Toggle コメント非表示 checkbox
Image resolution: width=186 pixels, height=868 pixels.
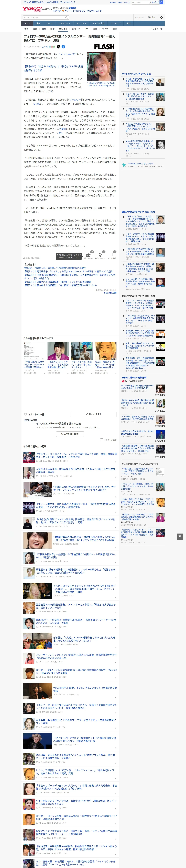(x=102, y=440)
